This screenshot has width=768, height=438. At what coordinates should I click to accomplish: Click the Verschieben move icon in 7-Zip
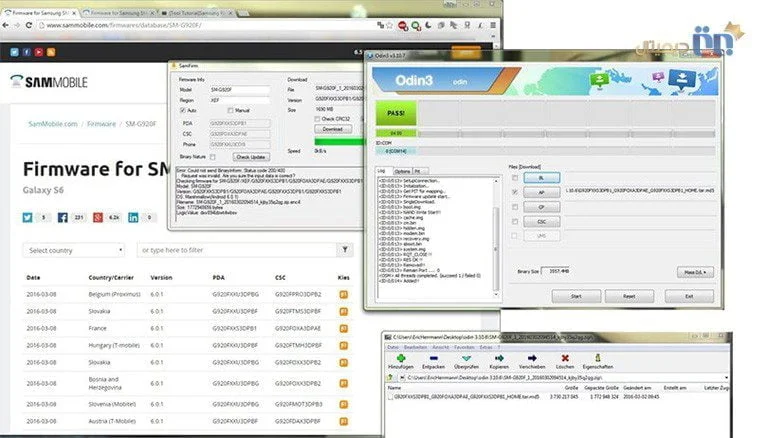[x=532, y=358]
